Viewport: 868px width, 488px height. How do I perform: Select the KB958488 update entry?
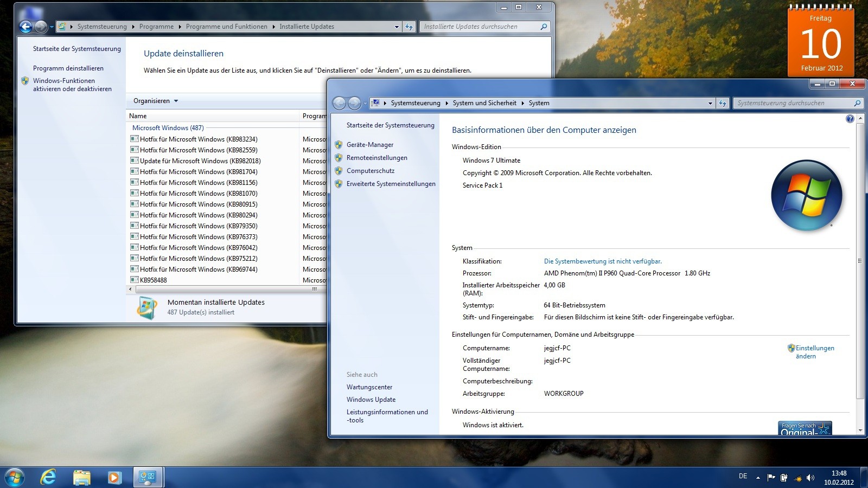[x=154, y=280]
